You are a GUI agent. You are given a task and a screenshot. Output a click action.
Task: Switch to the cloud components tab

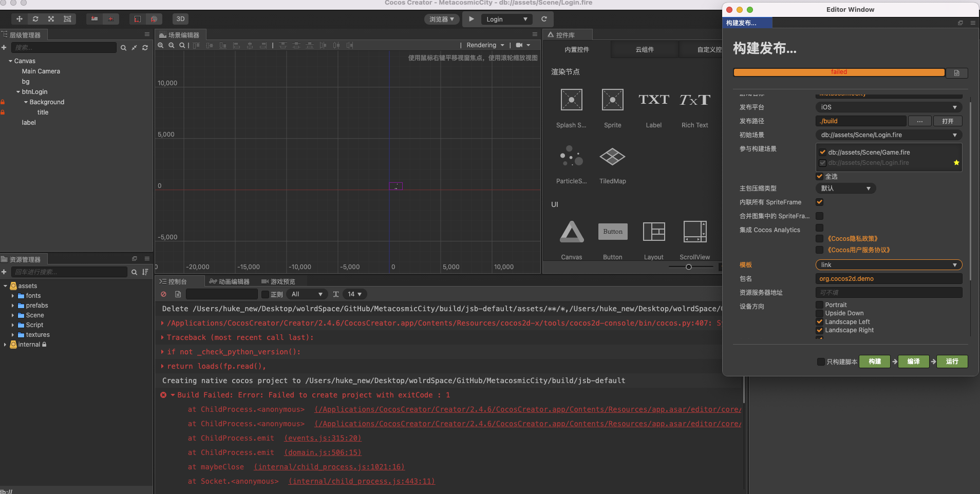(645, 50)
